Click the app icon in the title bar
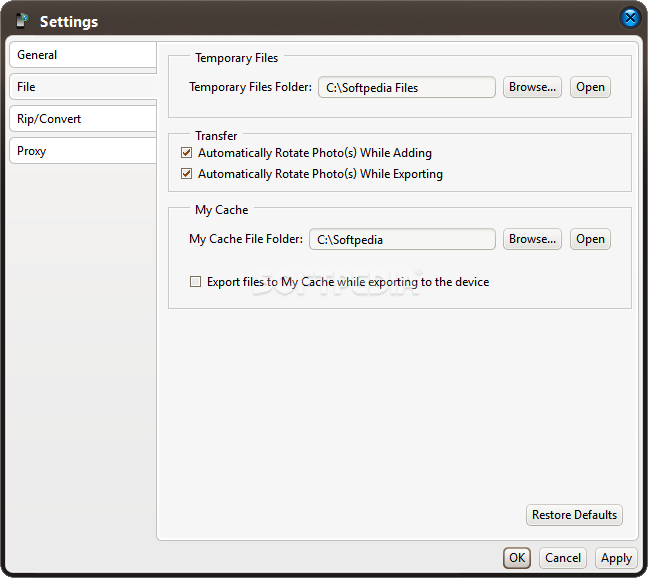 point(22,20)
